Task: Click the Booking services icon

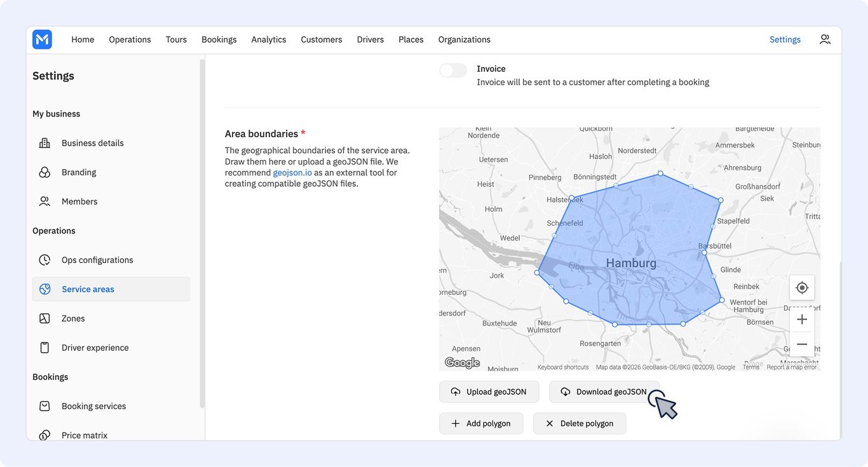Action: coord(44,406)
